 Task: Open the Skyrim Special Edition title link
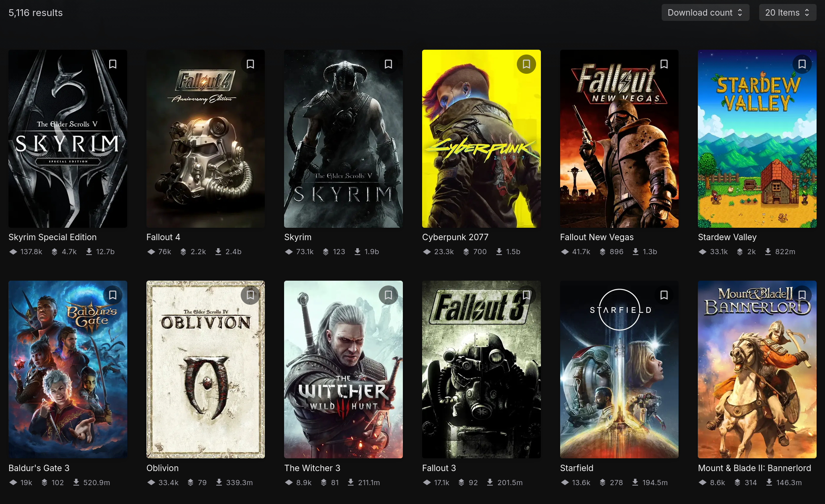click(x=53, y=237)
